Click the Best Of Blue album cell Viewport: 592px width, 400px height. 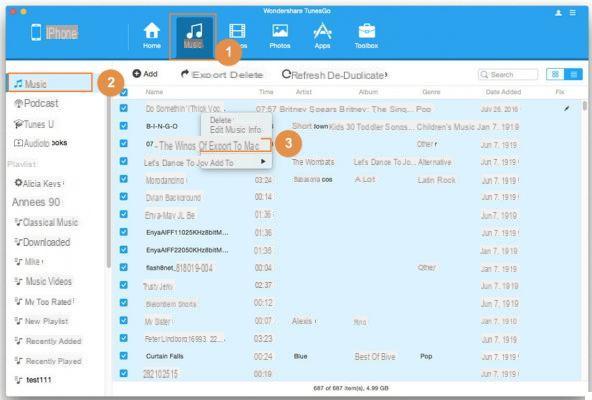click(375, 357)
